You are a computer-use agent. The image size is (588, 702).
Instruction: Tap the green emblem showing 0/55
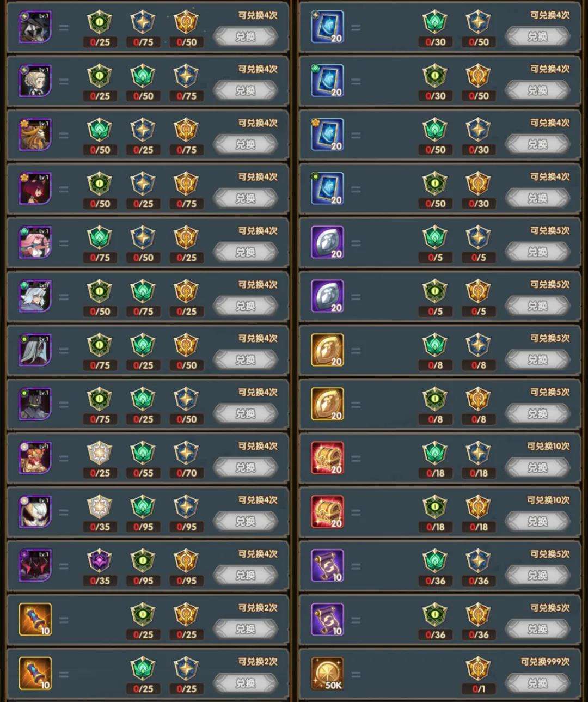(x=143, y=453)
